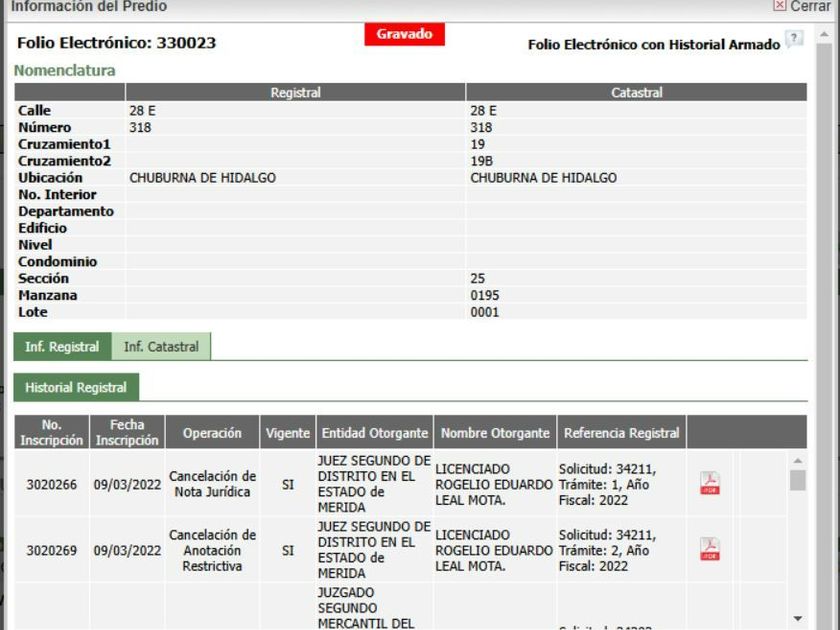Click the red Gravado status badge
840x630 pixels.
[x=404, y=34]
